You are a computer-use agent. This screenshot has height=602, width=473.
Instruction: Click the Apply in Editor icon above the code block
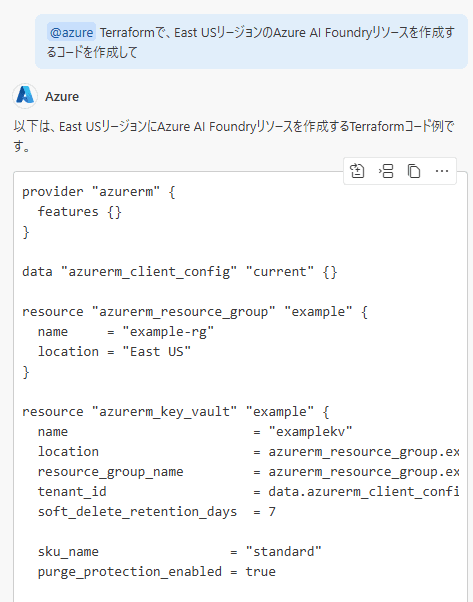[357, 171]
